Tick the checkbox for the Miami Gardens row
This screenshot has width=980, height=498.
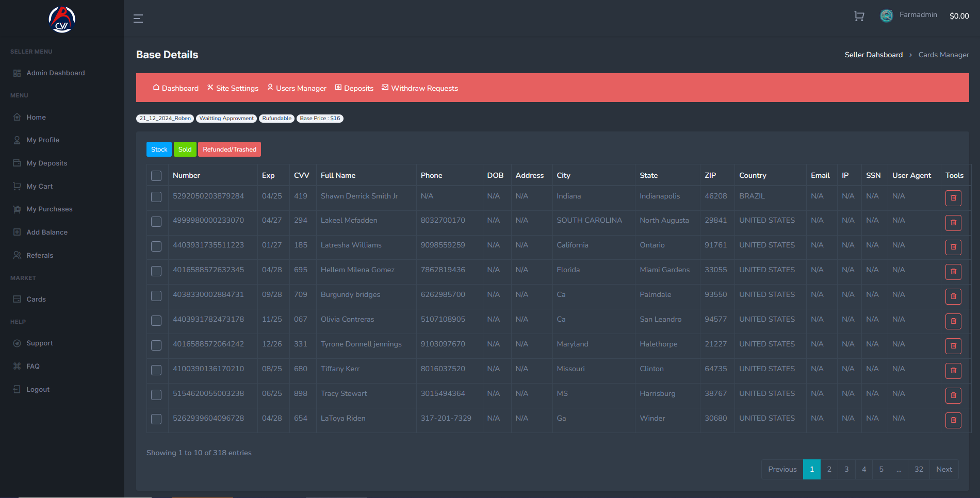click(x=156, y=271)
